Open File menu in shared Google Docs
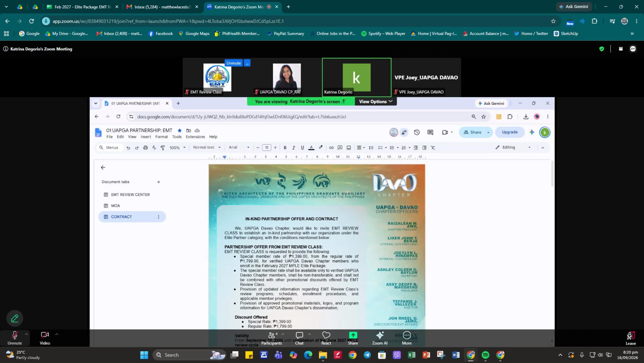644x363 pixels. point(109,137)
